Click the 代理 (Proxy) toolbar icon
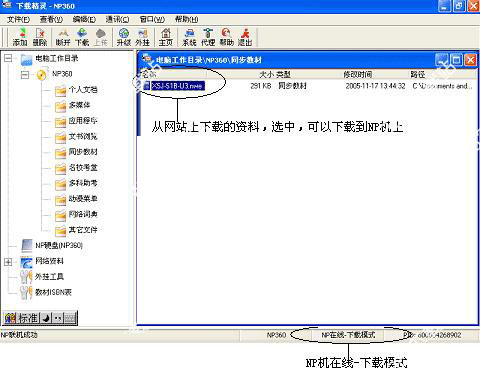Viewport: 482px width, 371px height. (x=208, y=37)
